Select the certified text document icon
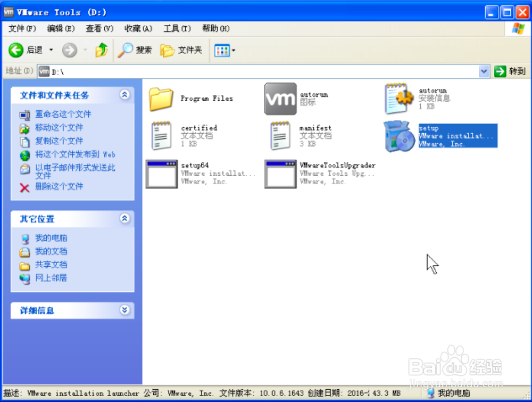This screenshot has width=532, height=402. click(x=161, y=135)
